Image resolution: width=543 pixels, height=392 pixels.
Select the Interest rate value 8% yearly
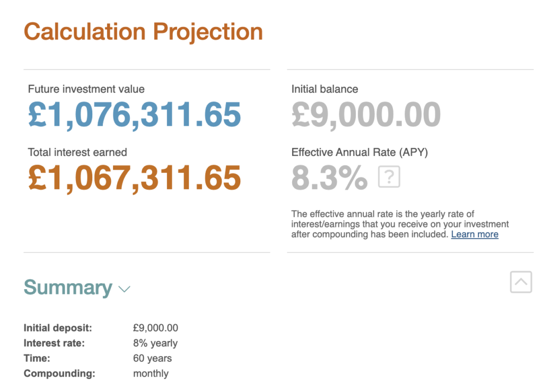pos(155,343)
